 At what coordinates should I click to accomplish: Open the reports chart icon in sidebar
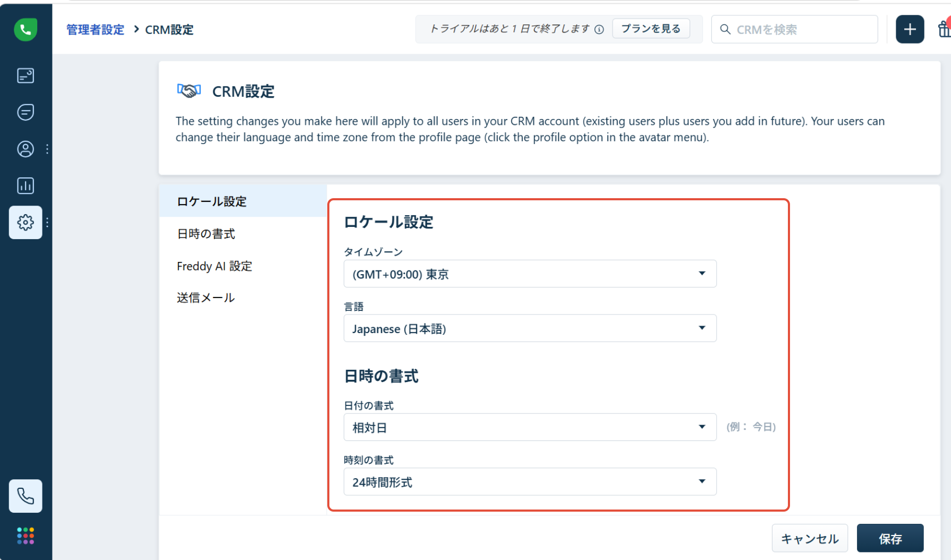pos(26,185)
